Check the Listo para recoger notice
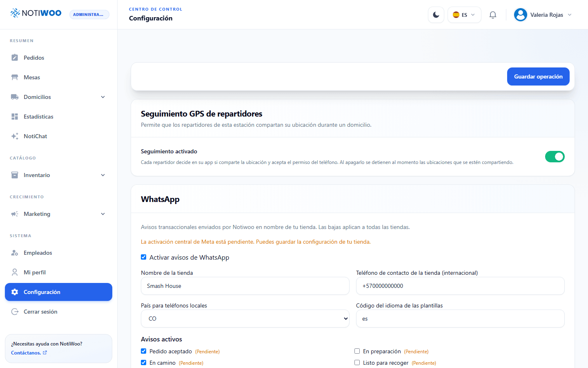Screen dimensions: 588x368 point(357,363)
